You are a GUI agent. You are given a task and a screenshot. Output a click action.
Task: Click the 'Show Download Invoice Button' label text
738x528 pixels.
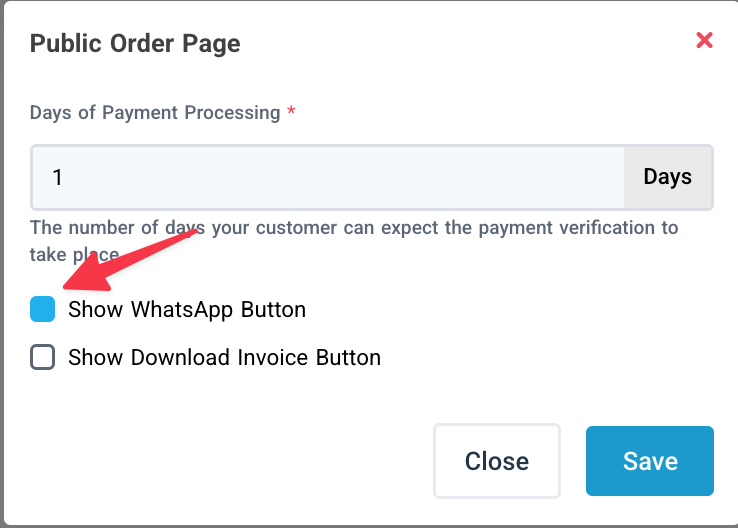click(224, 357)
